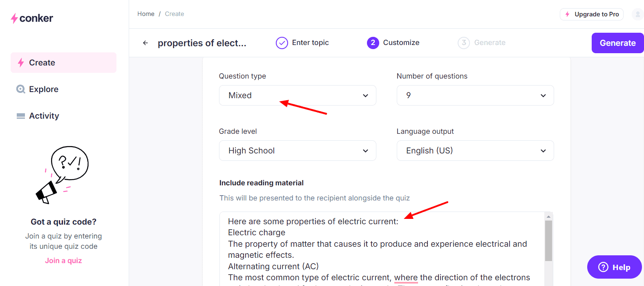Image resolution: width=644 pixels, height=286 pixels.
Task: Click the Home breadcrumb link
Action: pos(146,14)
